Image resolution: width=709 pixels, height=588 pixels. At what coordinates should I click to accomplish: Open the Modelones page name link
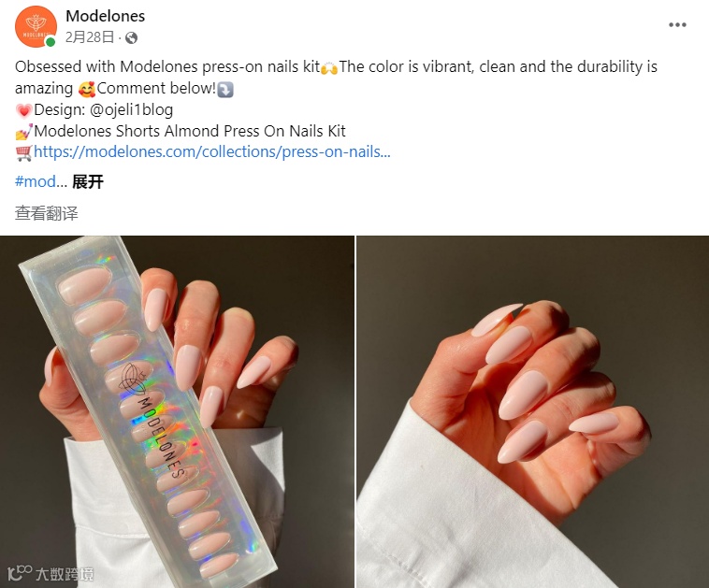point(106,16)
